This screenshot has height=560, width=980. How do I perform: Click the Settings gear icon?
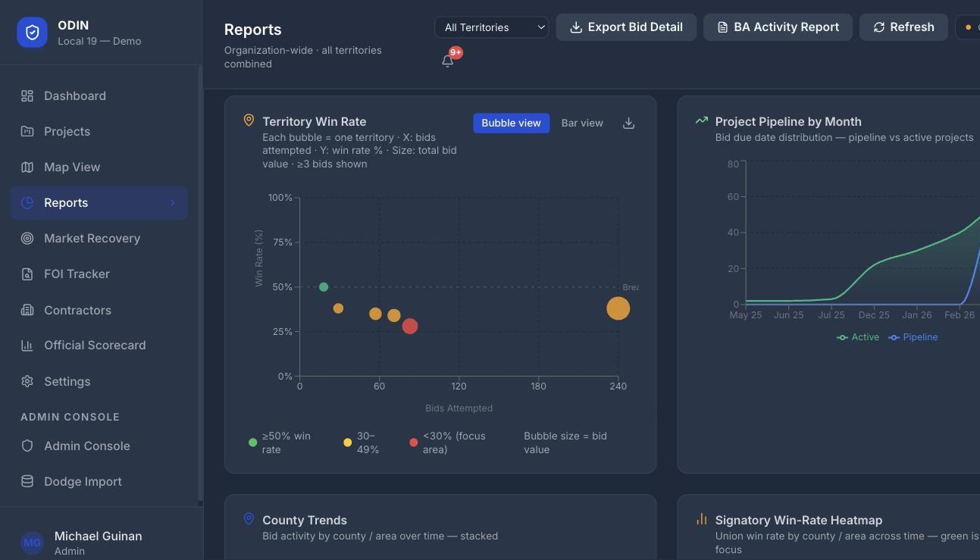pos(27,381)
